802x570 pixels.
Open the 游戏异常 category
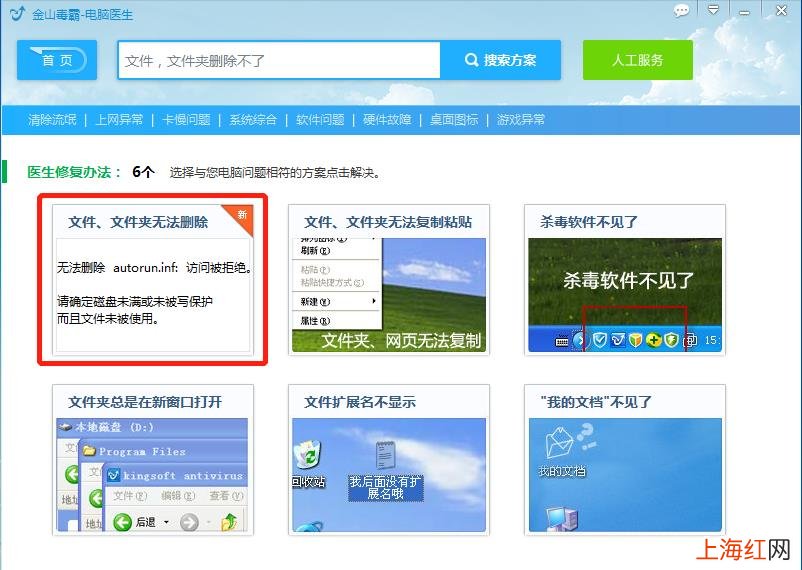521,120
